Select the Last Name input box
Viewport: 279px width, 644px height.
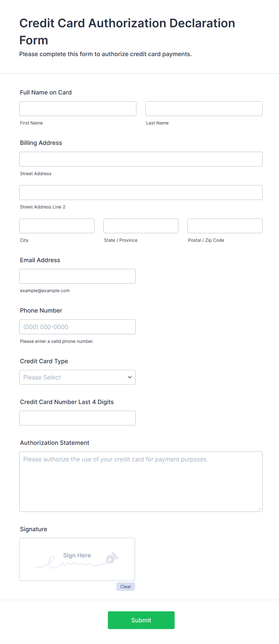pyautogui.click(x=204, y=108)
